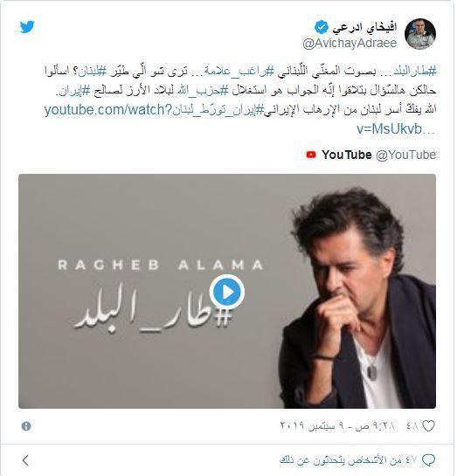
Task: Expand the conversation with the chevron arrow
Action: point(26,460)
